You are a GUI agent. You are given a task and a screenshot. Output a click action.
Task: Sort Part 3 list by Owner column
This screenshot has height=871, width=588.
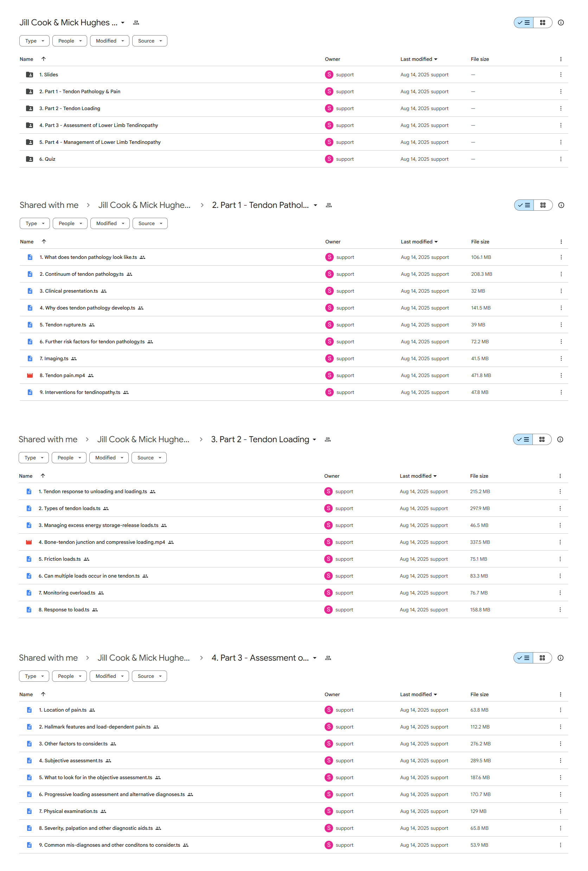click(332, 694)
